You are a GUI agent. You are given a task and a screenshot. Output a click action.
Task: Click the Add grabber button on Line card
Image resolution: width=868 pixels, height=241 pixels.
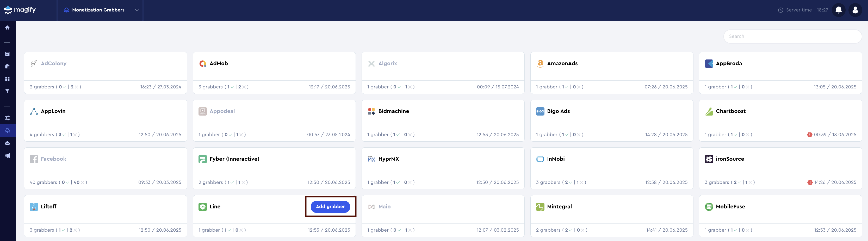point(330,207)
